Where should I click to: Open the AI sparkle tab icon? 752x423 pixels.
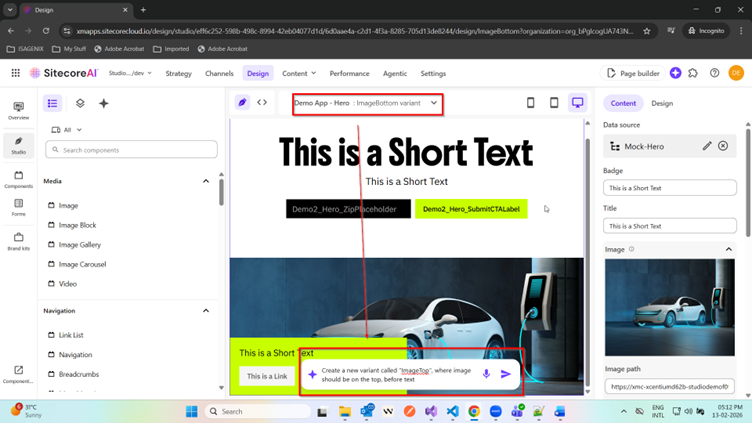coord(104,103)
